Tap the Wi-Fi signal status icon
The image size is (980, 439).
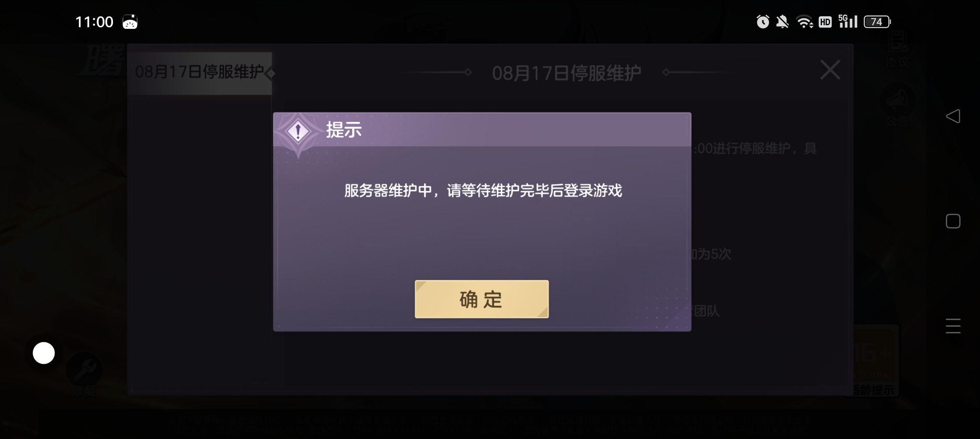pos(804,22)
